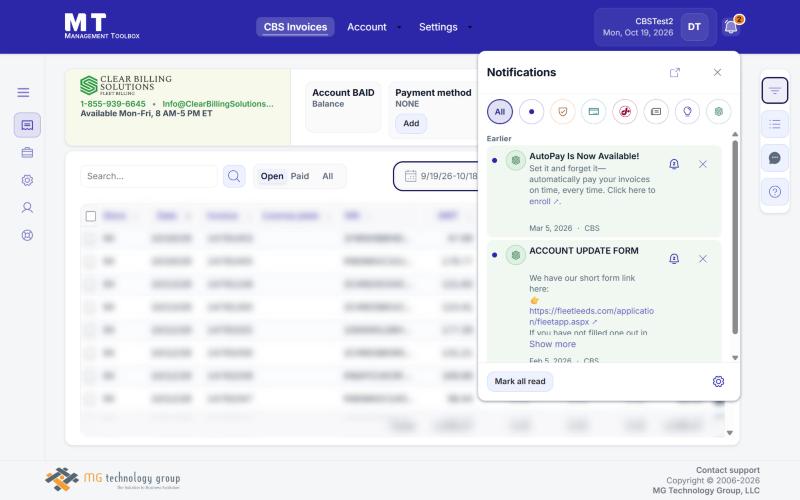Expand the Settings menu dropdown
This screenshot has width=800, height=500.
pos(445,27)
